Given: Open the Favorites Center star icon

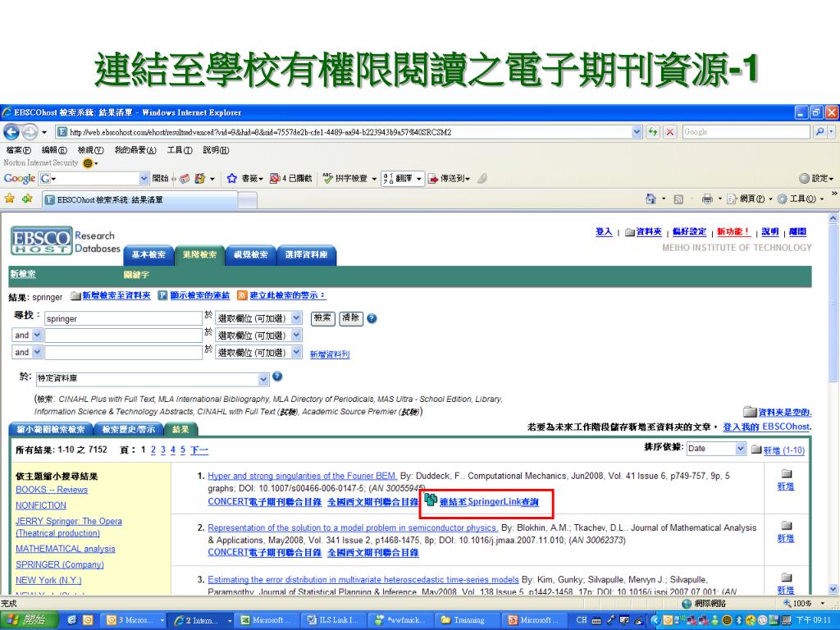Looking at the screenshot, I should [10, 199].
